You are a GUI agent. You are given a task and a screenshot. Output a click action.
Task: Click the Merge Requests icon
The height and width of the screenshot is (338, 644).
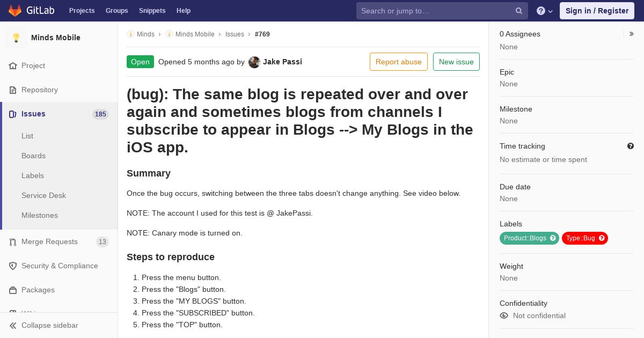(x=13, y=242)
